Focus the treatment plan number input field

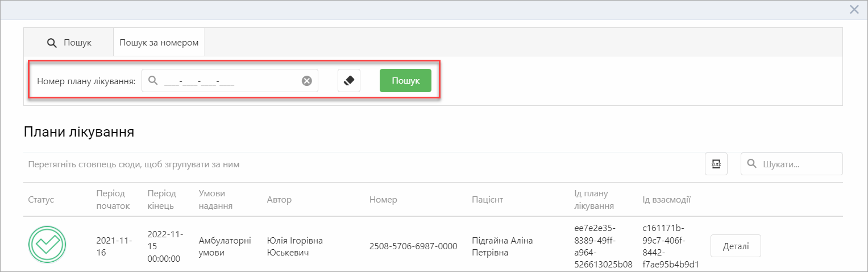coord(230,81)
